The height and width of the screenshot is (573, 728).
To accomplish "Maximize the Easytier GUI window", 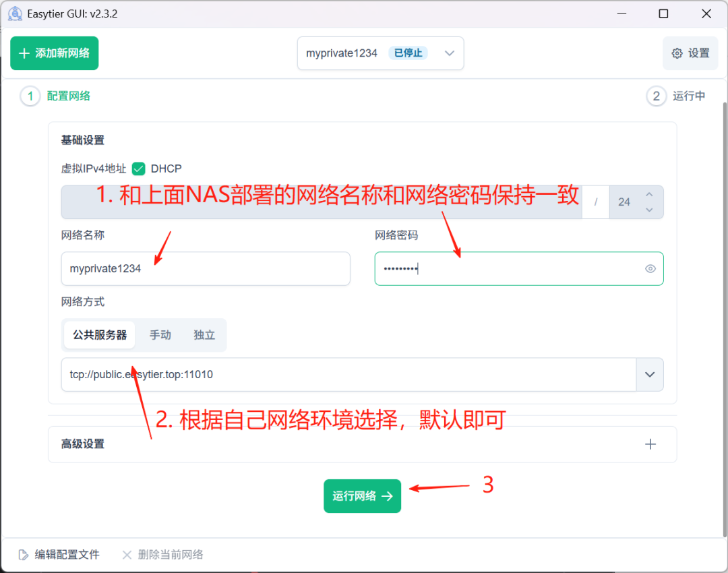I will click(663, 14).
